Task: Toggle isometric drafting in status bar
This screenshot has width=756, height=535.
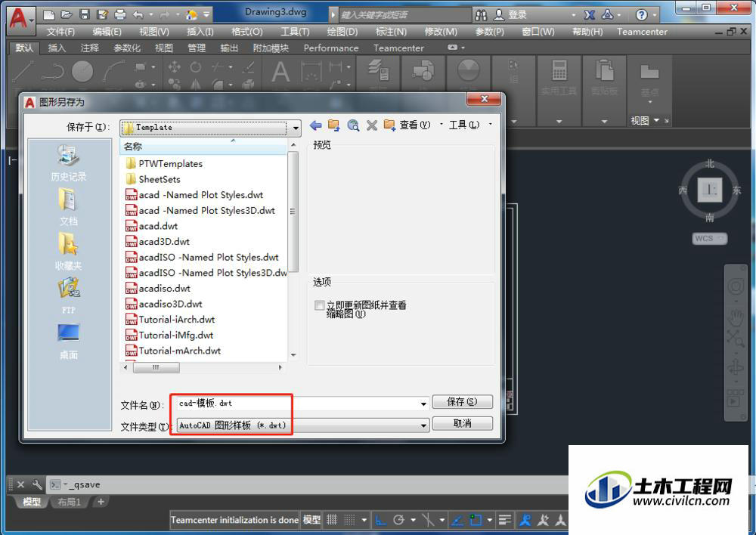Action: (428, 520)
